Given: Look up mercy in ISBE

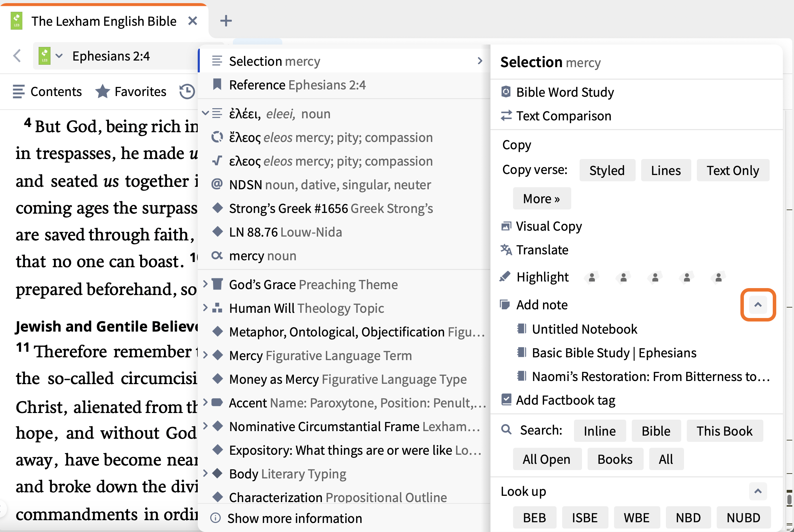Looking at the screenshot, I should pos(585,518).
